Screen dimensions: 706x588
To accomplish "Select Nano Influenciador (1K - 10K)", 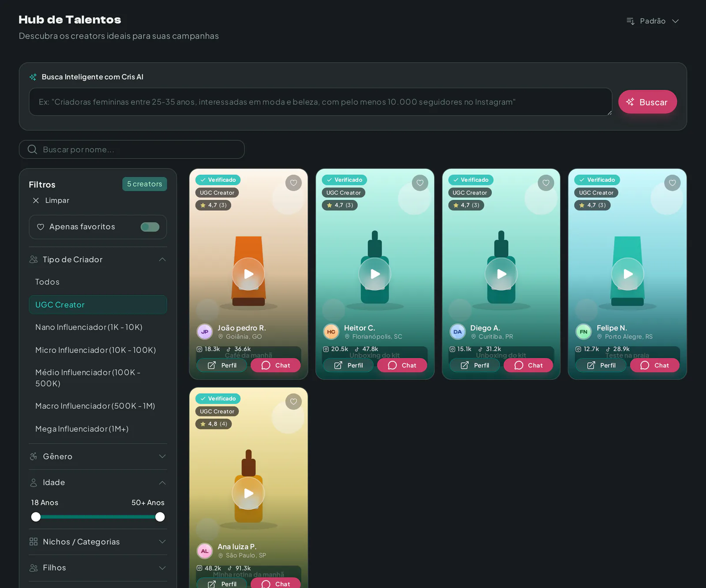I will tap(98, 327).
